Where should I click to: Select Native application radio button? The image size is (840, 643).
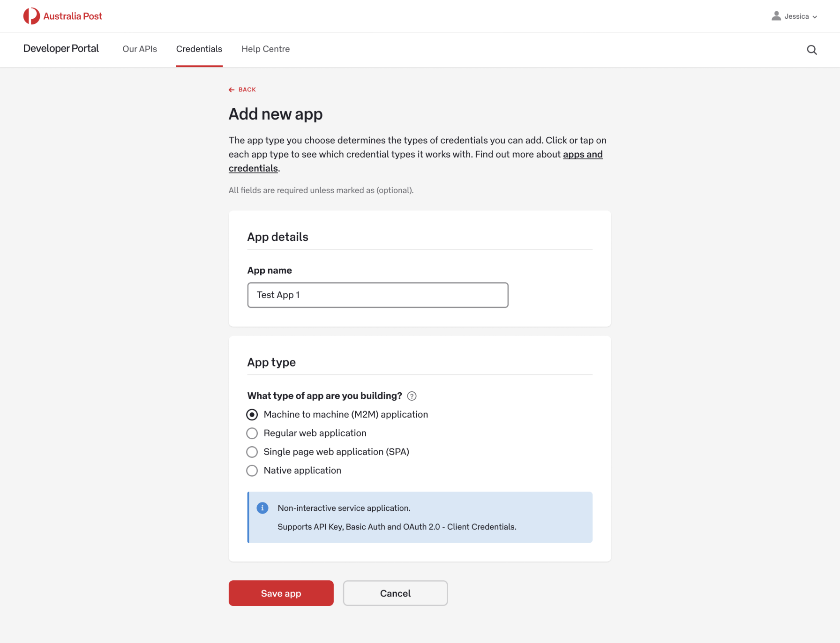click(252, 471)
